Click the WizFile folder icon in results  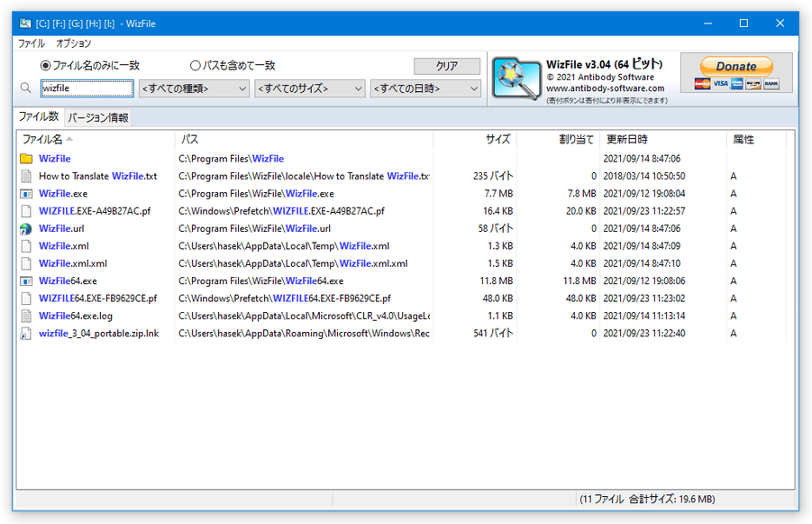coord(26,159)
